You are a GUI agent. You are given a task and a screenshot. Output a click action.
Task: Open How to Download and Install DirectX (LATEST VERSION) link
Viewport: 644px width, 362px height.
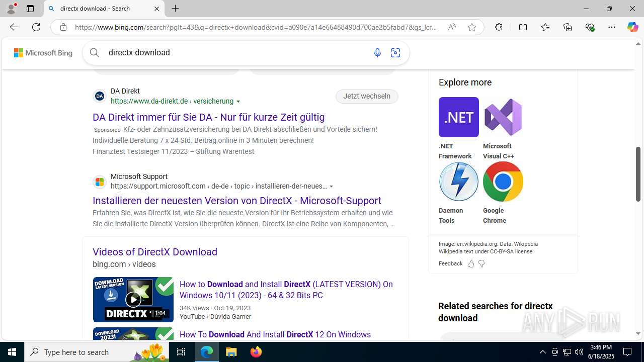click(286, 290)
